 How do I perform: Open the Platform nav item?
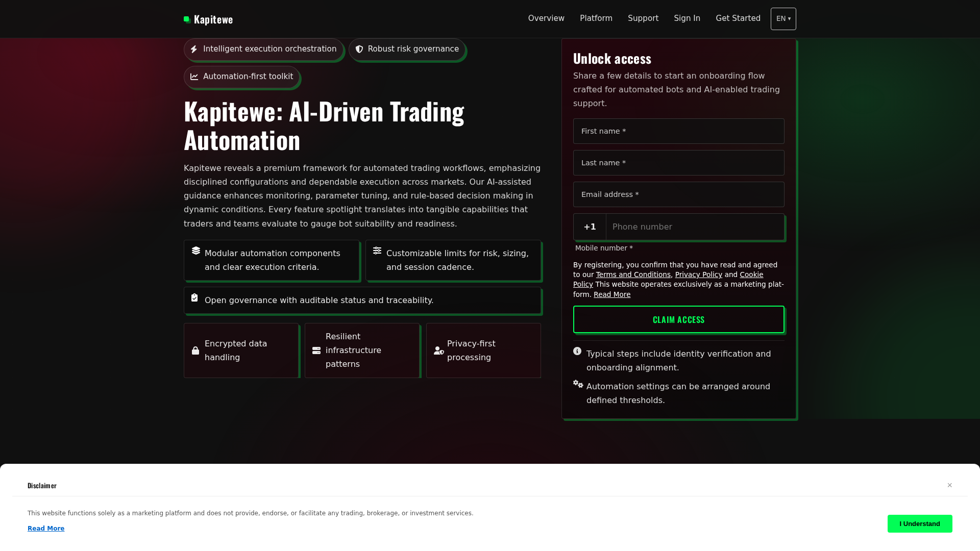596,18
